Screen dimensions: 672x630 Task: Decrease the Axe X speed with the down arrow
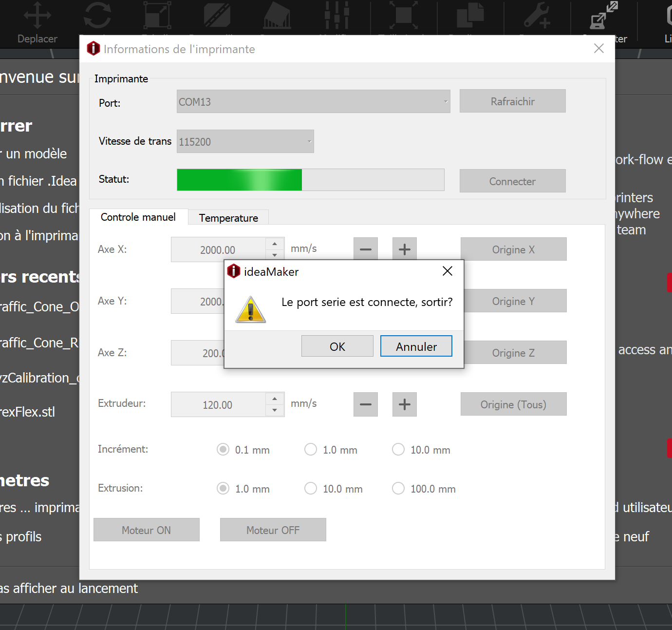[x=275, y=255]
